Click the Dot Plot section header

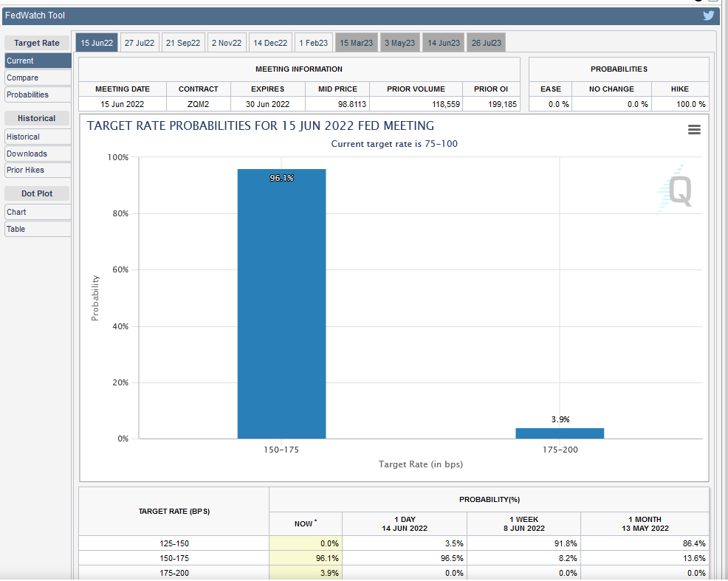[x=37, y=193]
